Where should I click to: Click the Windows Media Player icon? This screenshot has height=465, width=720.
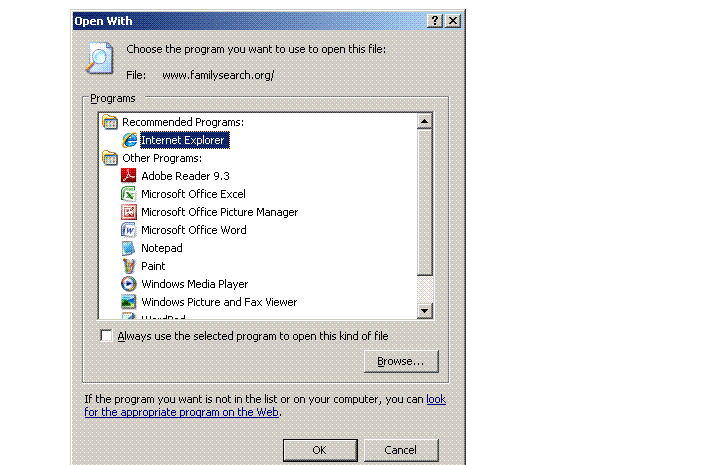[129, 284]
